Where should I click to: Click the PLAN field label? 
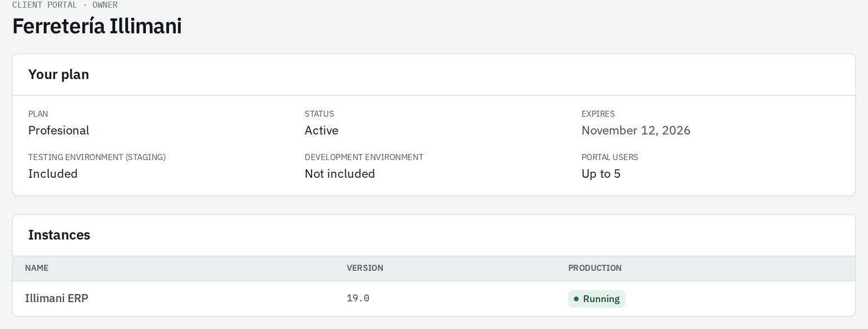tap(38, 114)
